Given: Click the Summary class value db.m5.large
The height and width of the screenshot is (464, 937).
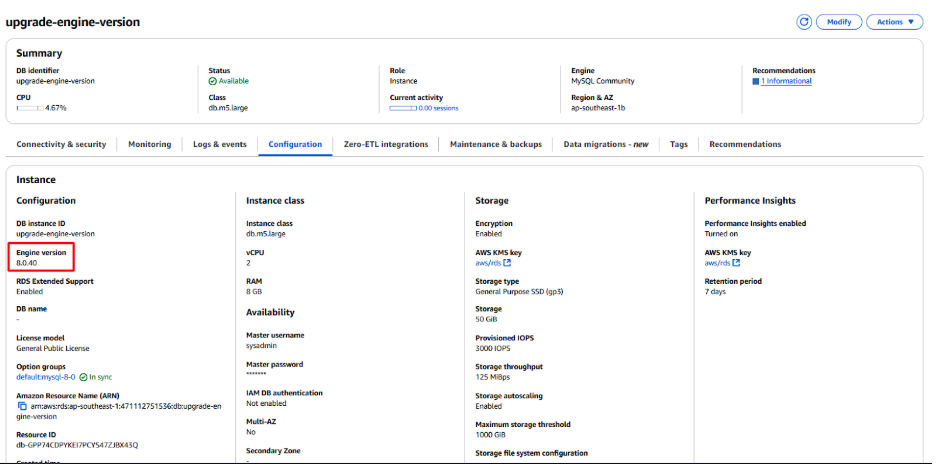Looking at the screenshot, I should pyautogui.click(x=228, y=108).
